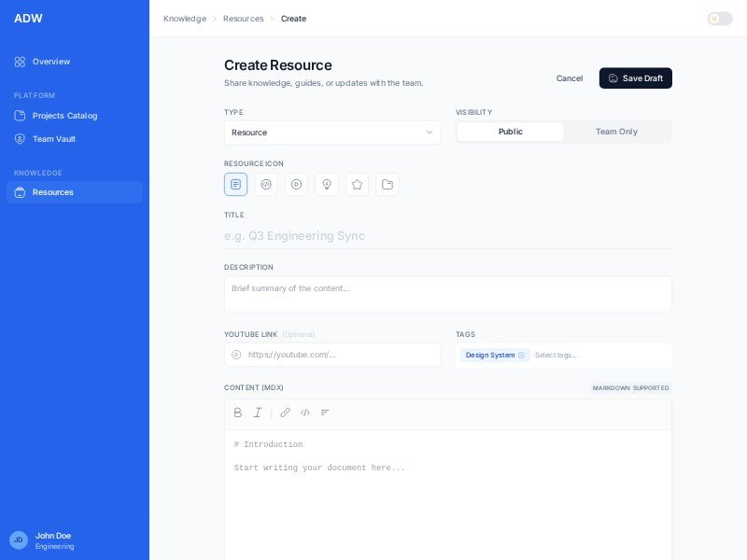Toggle the switch in the top bar

coord(719,19)
